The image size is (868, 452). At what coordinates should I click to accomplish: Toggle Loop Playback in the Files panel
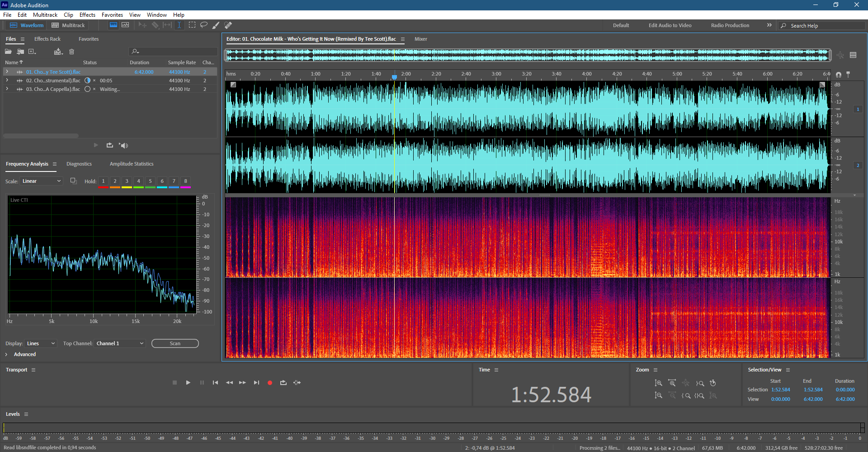click(x=110, y=145)
